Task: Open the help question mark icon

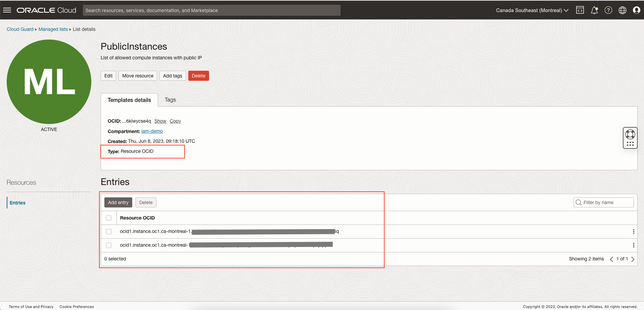Action: tap(608, 10)
